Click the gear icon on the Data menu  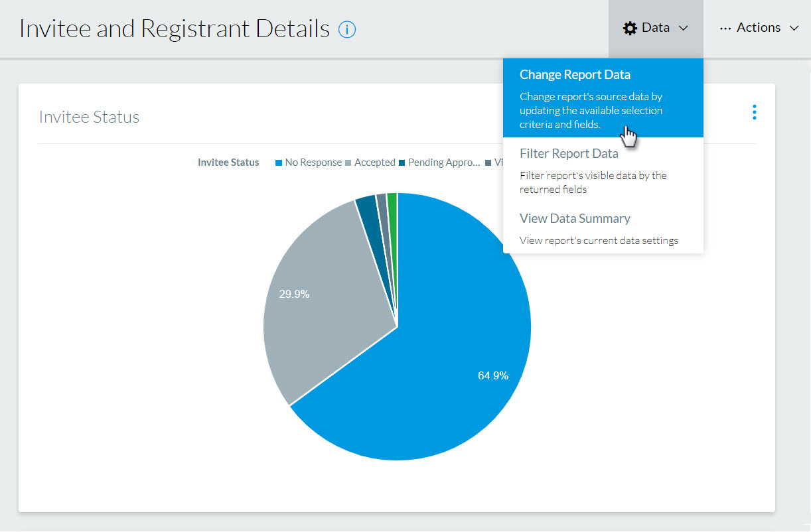(x=630, y=27)
